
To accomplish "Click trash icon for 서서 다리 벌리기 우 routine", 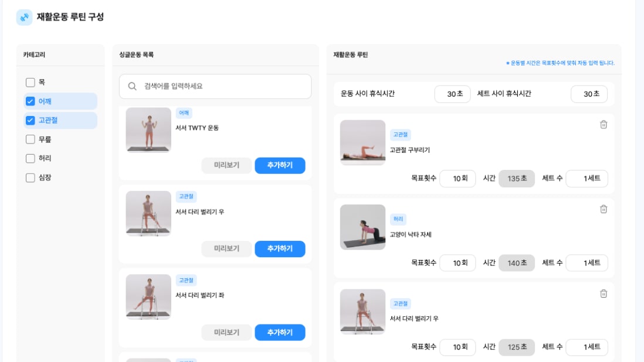I will [x=604, y=293].
